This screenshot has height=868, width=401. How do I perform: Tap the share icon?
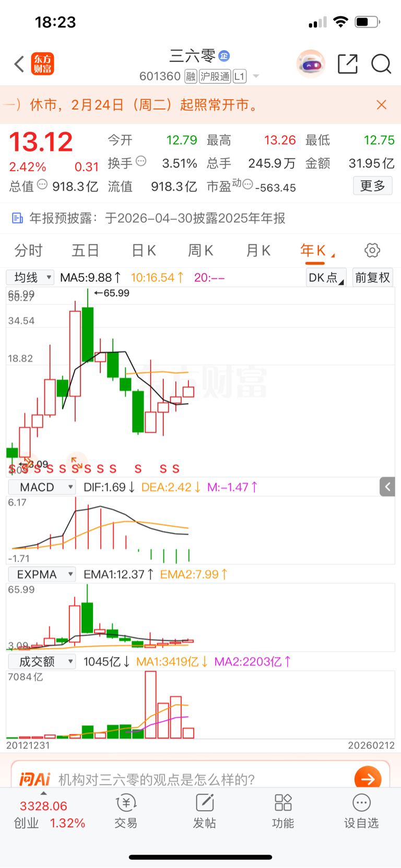348,64
